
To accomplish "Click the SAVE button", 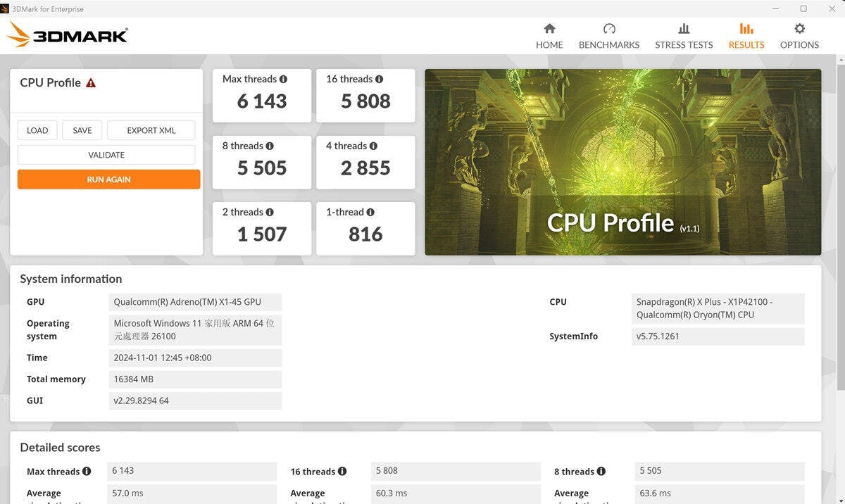I will pyautogui.click(x=82, y=130).
